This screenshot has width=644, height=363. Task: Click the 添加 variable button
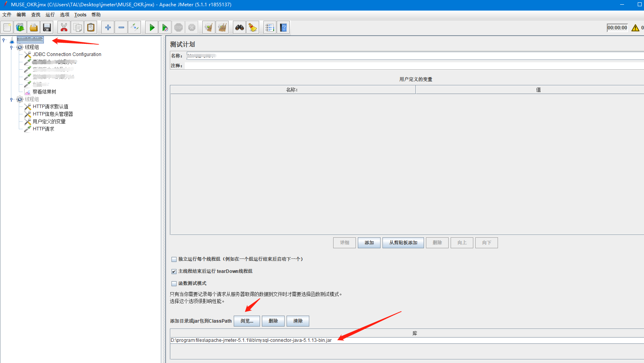coord(369,243)
